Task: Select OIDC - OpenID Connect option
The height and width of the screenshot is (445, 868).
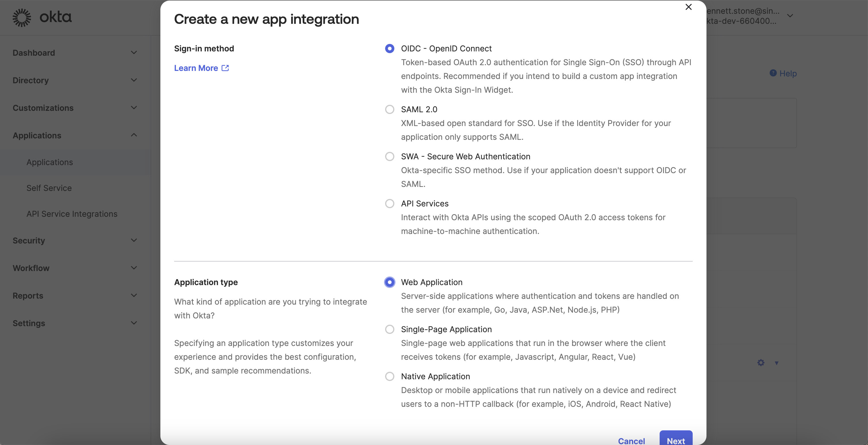Action: click(x=389, y=49)
